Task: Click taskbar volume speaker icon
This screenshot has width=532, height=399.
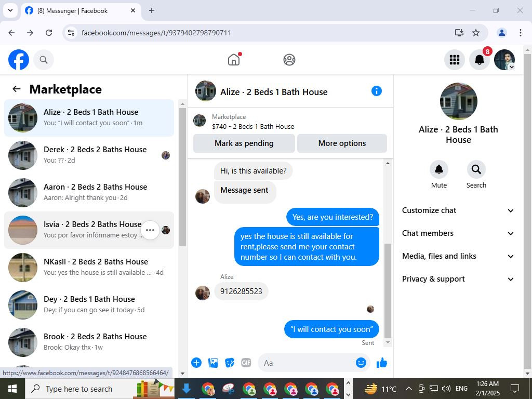Action: tap(446, 389)
